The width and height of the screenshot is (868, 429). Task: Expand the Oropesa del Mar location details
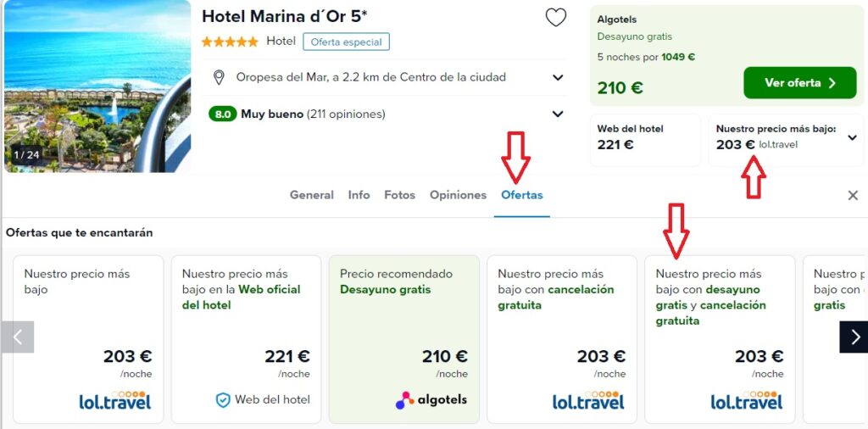click(x=558, y=77)
